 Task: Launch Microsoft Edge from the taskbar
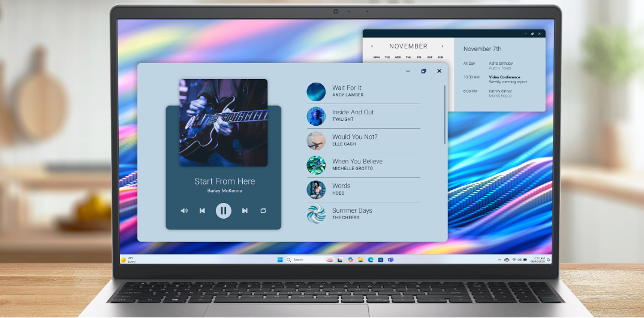click(x=371, y=260)
